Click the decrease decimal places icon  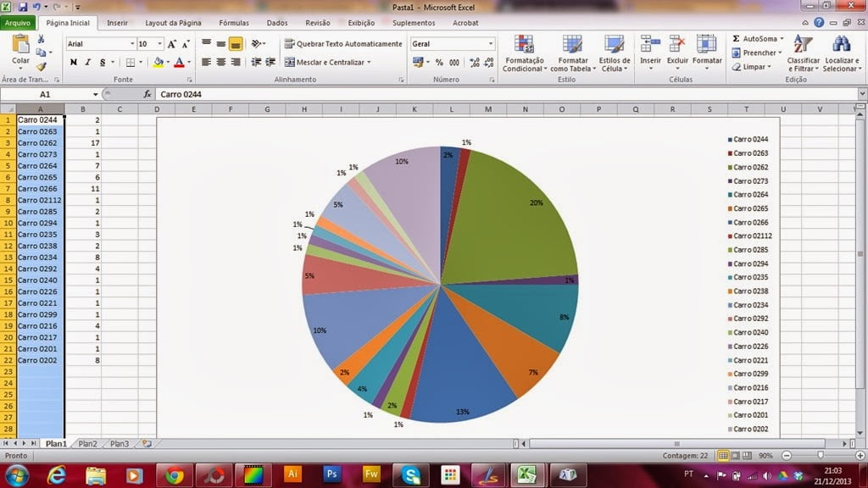(489, 63)
